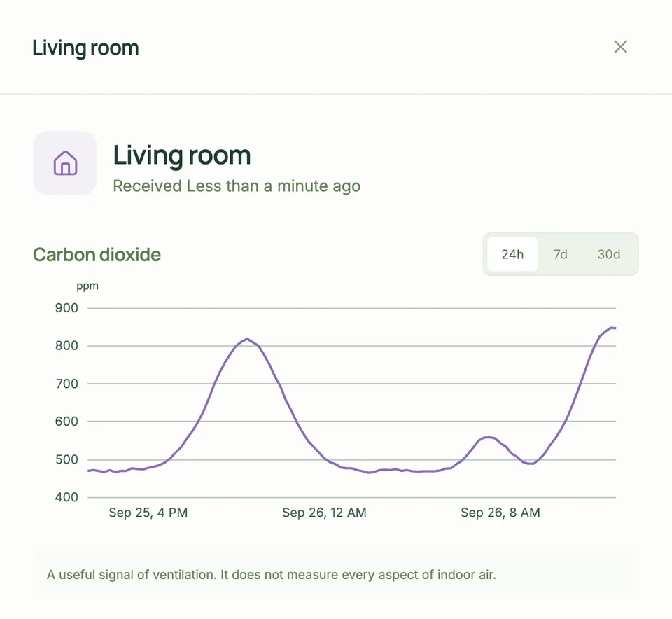The image size is (672, 619).
Task: Click the Living room header title at top
Action: coord(85,48)
